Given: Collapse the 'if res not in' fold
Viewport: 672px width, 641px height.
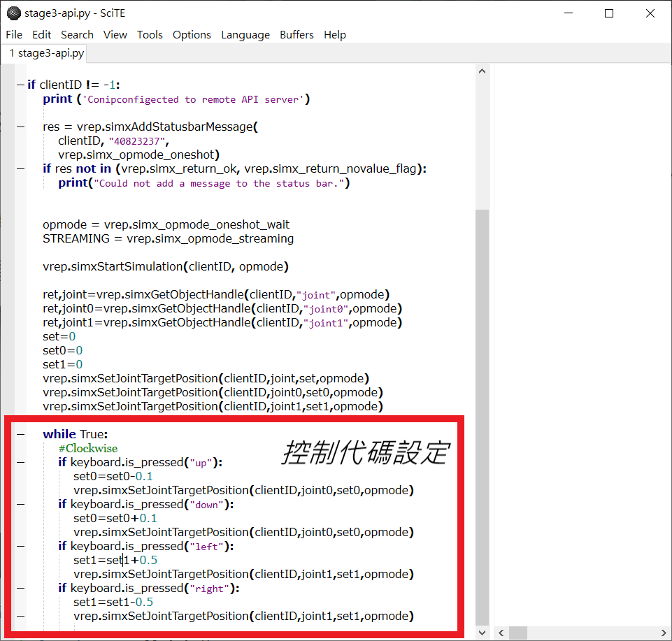Looking at the screenshot, I should point(20,169).
